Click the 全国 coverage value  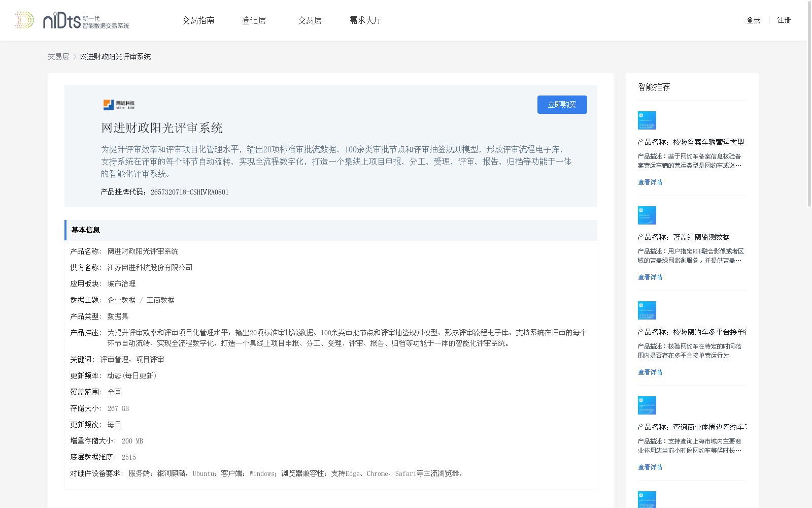point(114,392)
